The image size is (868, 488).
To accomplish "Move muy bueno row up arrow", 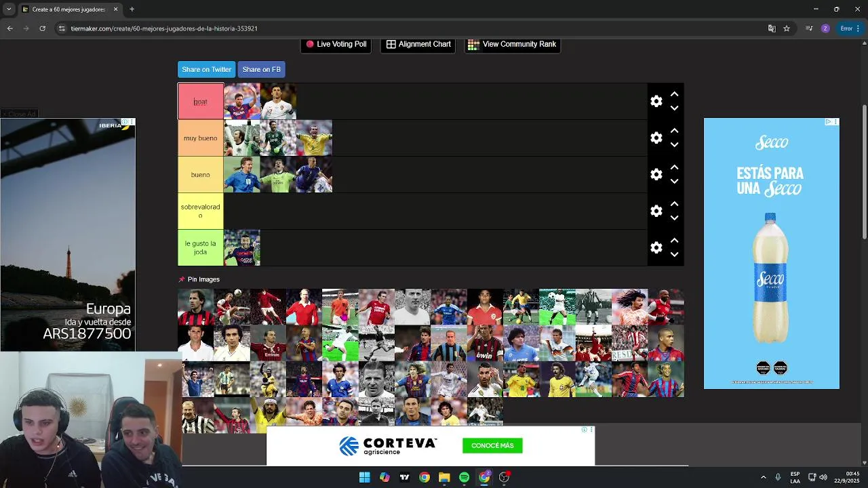I will pos(674,131).
